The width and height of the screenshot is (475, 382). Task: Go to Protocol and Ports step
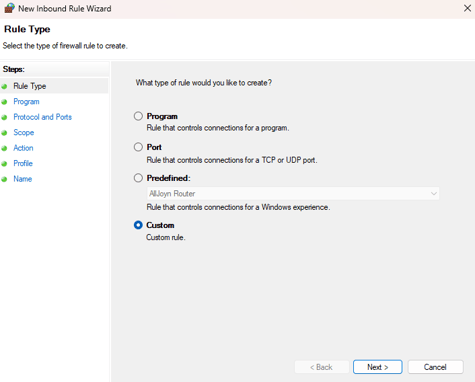point(42,117)
